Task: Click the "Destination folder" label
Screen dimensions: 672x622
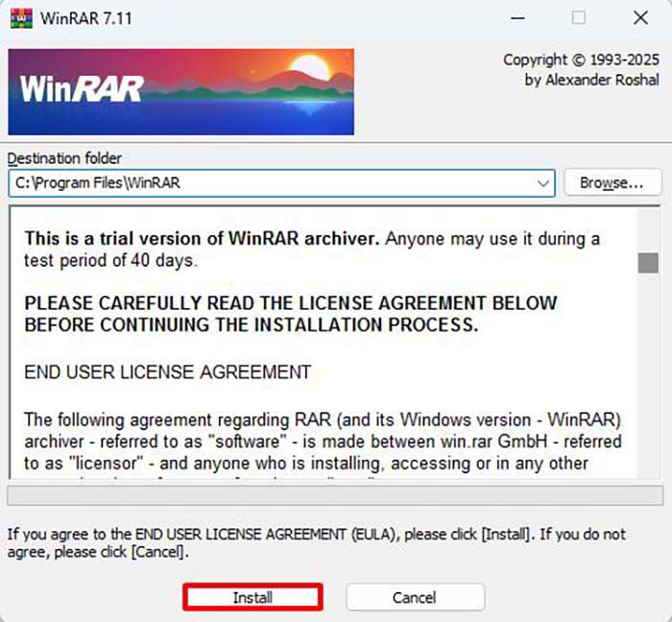Action: pos(64,158)
